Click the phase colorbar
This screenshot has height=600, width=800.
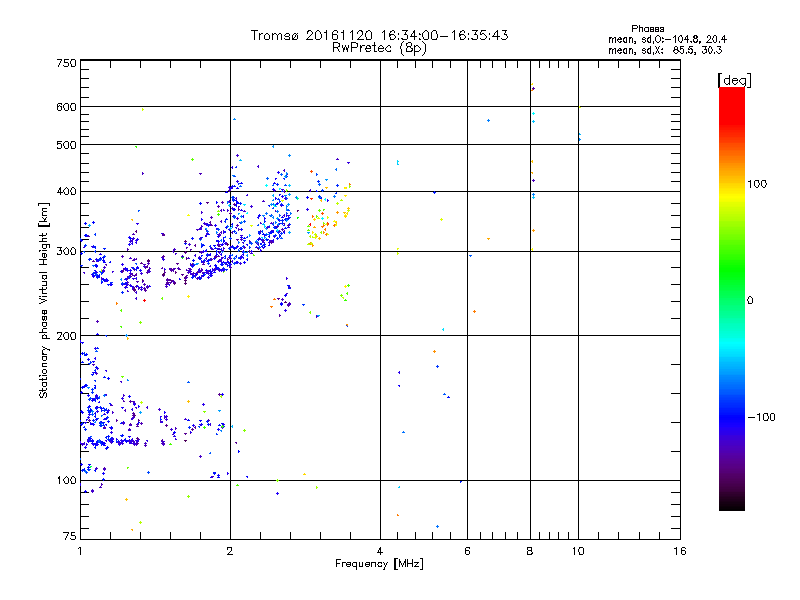(x=732, y=299)
